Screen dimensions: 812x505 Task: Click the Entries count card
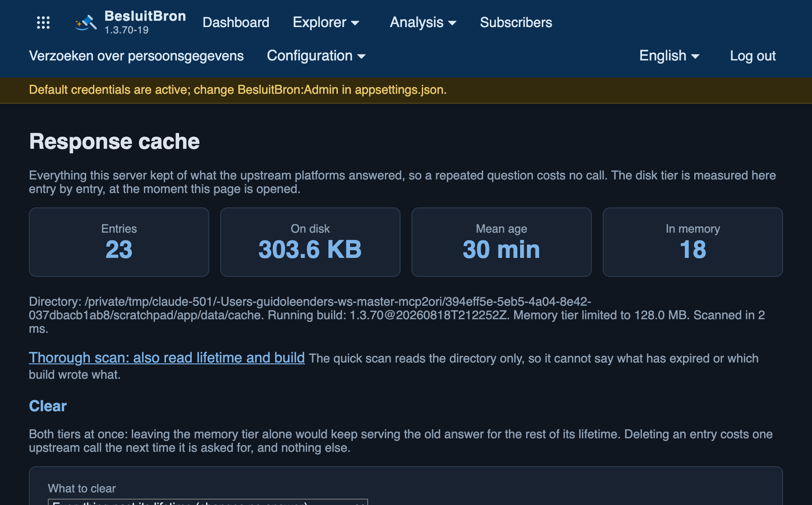[x=119, y=242]
